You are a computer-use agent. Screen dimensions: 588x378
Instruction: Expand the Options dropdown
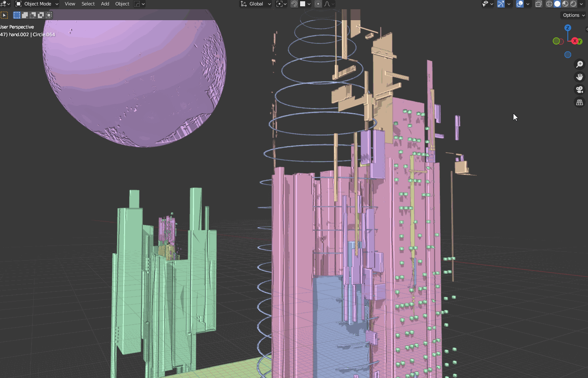[x=574, y=15]
